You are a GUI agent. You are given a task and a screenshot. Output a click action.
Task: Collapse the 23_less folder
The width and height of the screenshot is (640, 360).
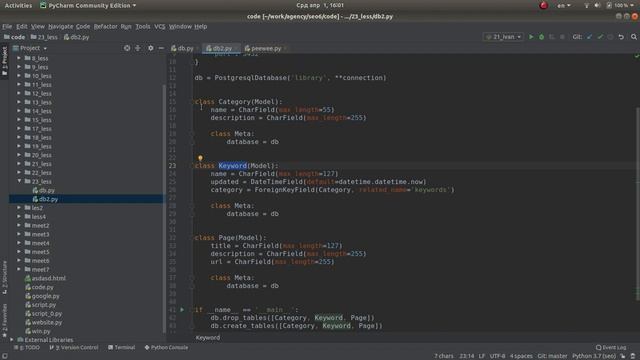coord(19,181)
